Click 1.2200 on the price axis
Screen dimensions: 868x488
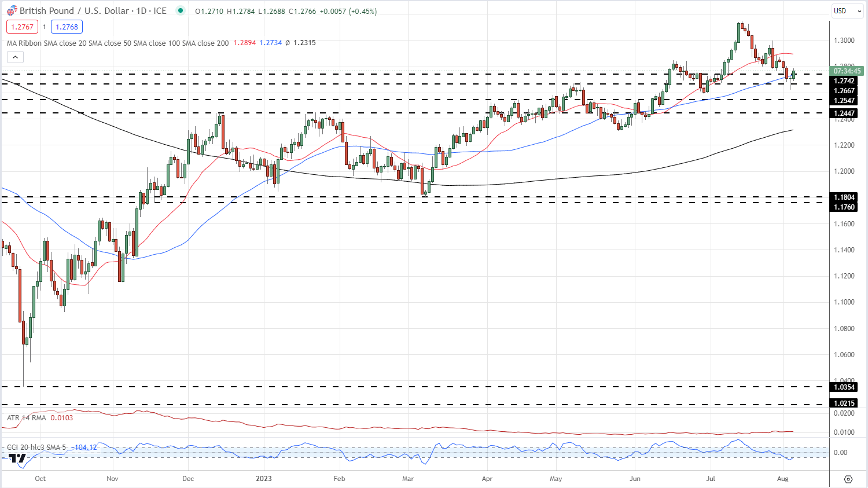coord(844,145)
